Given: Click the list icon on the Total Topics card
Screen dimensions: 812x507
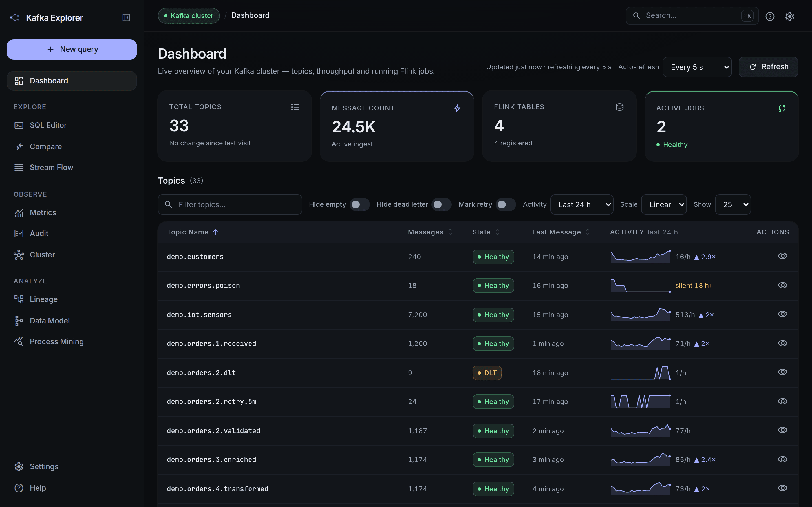Looking at the screenshot, I should point(295,107).
